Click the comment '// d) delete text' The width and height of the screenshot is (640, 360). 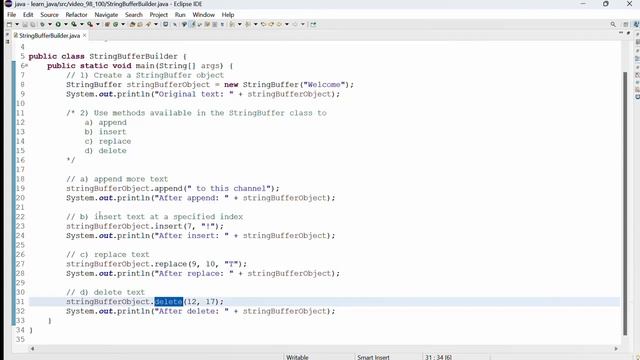(x=105, y=292)
